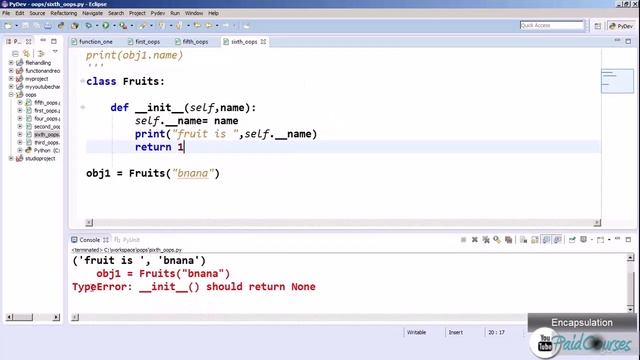Switch to the first_oops editor tab
The image size is (640, 360).
(x=144, y=42)
